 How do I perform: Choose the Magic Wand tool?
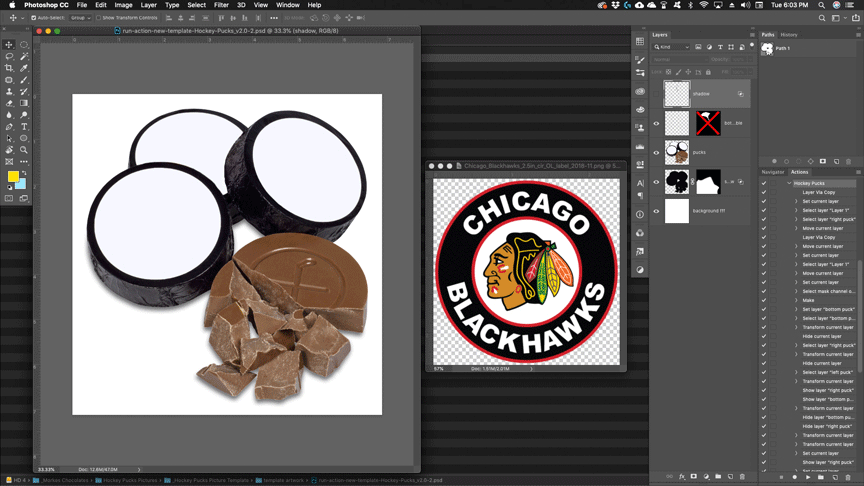coord(24,57)
